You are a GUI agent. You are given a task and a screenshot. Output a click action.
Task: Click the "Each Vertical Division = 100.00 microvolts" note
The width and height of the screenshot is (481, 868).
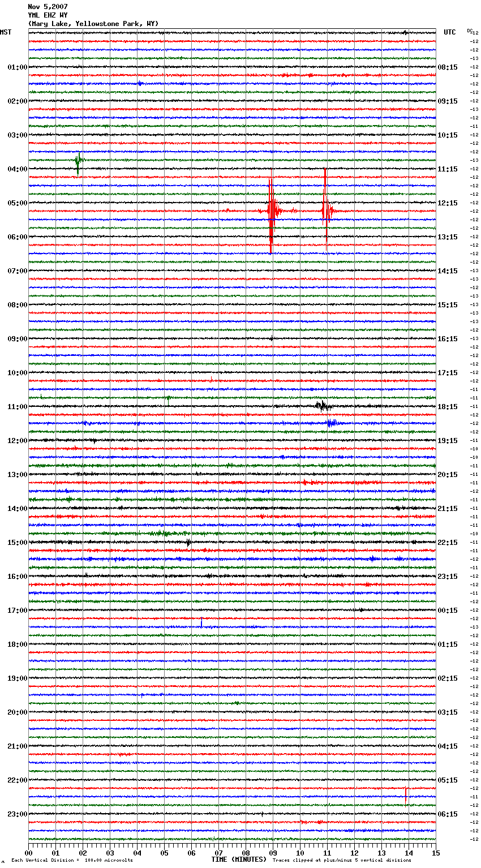coord(72,861)
